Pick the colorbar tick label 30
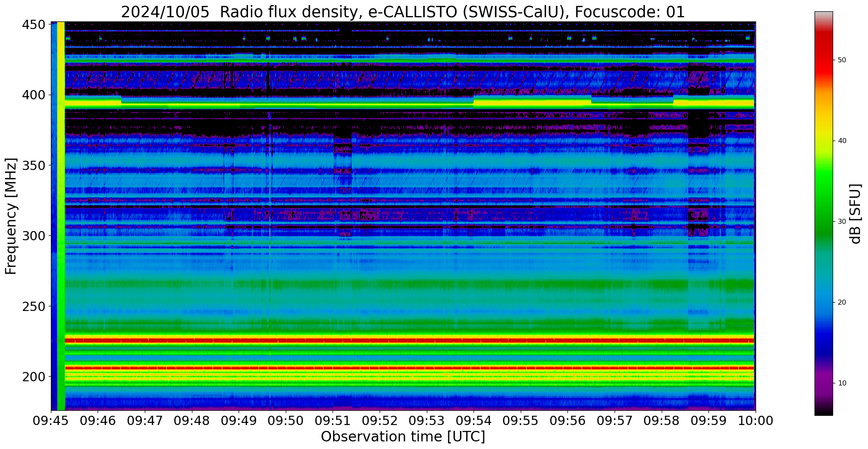 (842, 221)
